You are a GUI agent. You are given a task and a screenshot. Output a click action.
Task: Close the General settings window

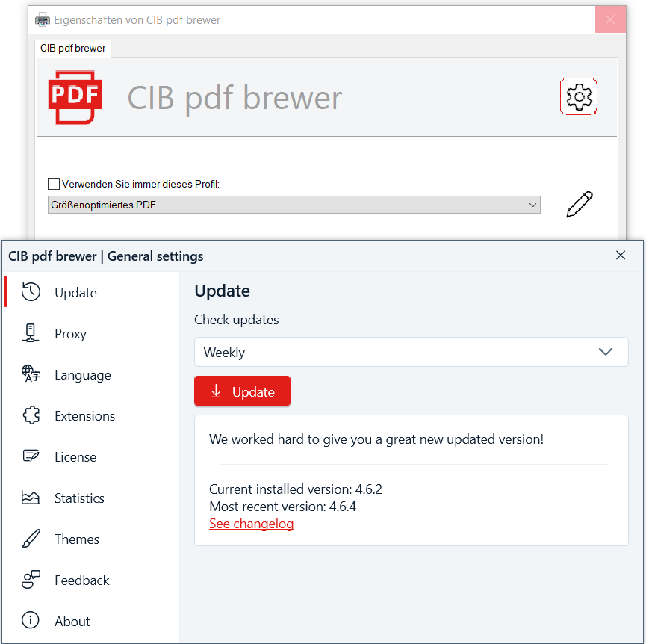click(x=621, y=256)
